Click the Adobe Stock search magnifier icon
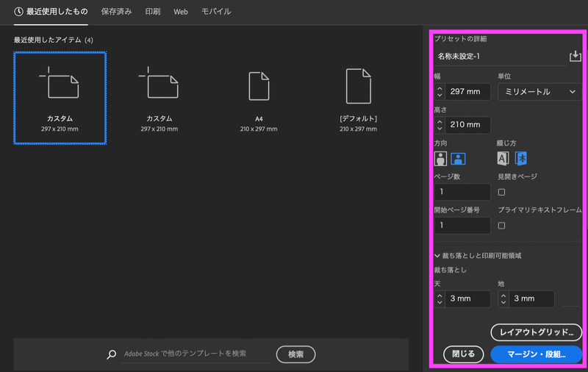The width and height of the screenshot is (588, 372). tap(112, 354)
